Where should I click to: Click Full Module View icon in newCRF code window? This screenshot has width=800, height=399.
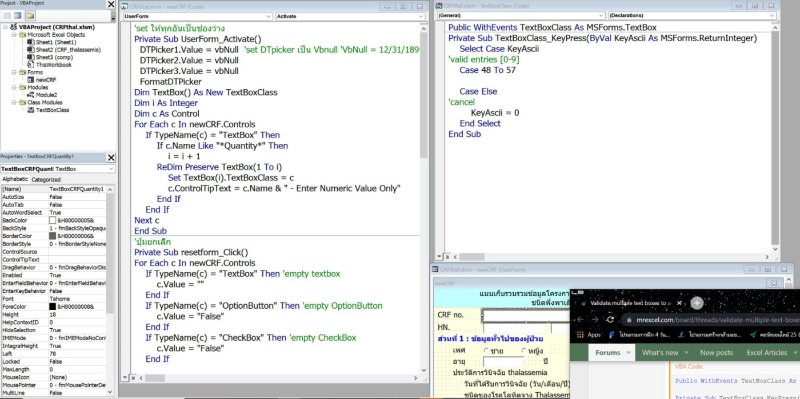click(x=132, y=378)
